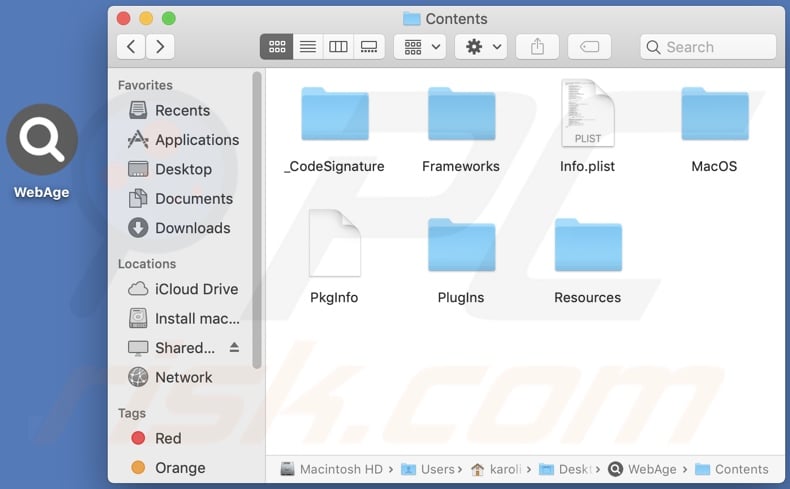Zoom the window with the green button
Viewport: 790px width, 489px height.
pos(169,19)
